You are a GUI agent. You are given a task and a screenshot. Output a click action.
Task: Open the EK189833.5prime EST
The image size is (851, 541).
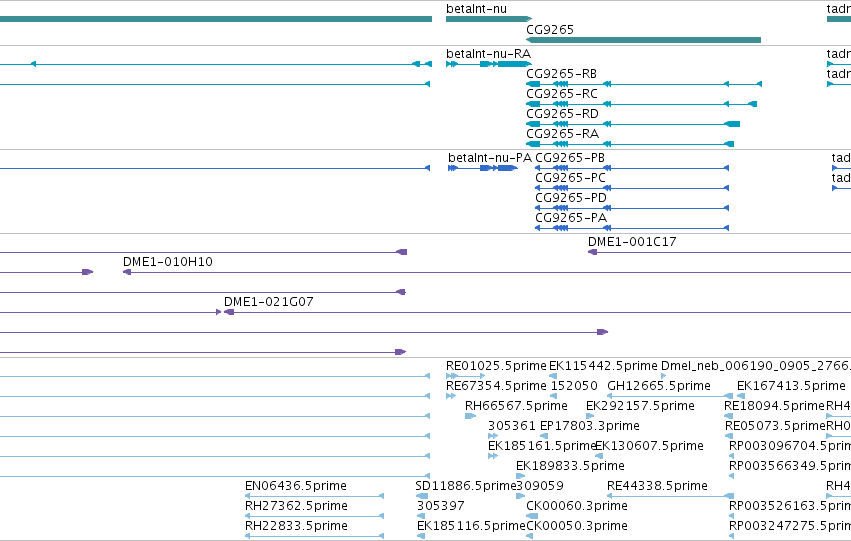pyautogui.click(x=570, y=467)
